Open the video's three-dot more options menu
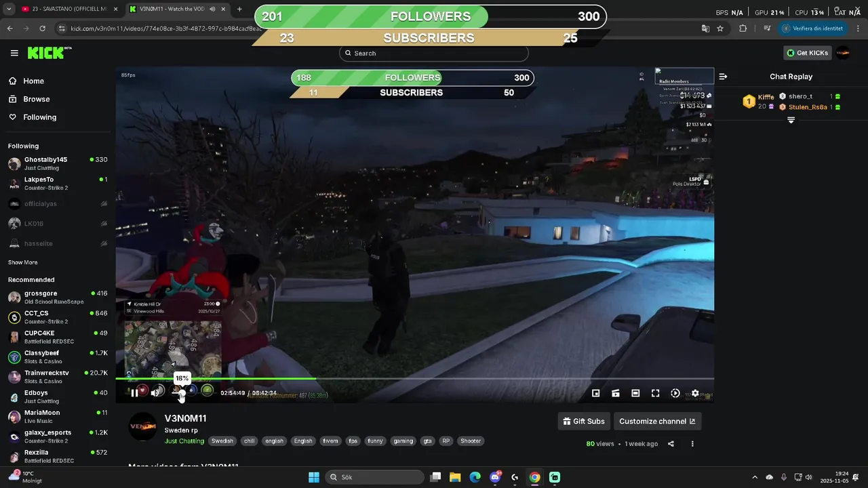868x488 pixels. 692,444
